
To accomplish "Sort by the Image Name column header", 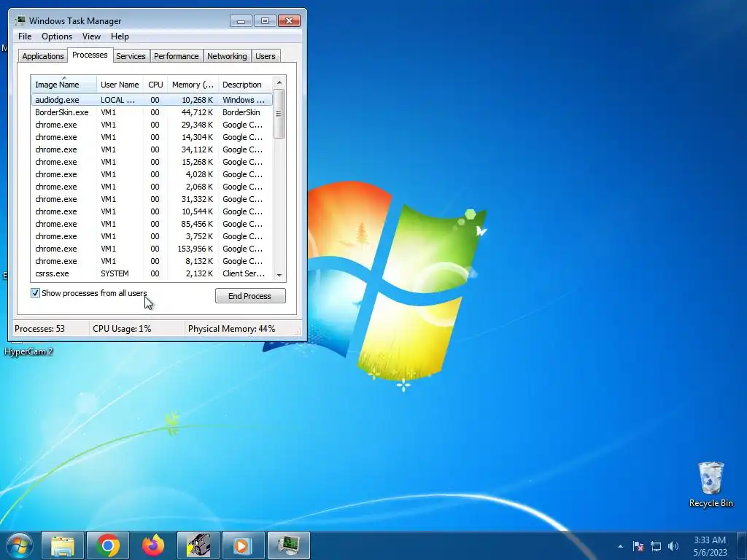I will point(64,85).
